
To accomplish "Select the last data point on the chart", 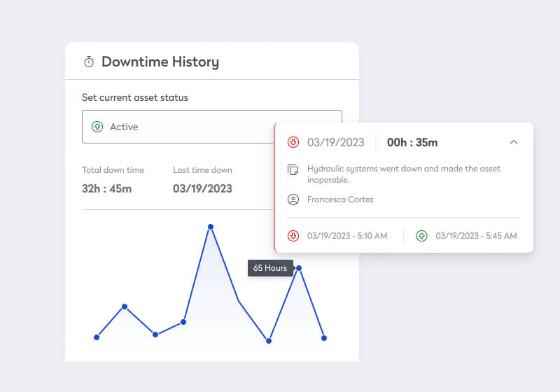I will click(324, 338).
